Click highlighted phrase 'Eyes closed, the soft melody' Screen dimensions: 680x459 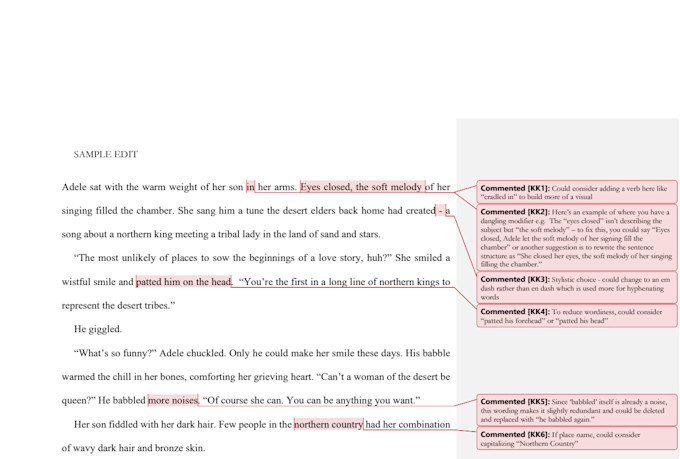point(362,187)
